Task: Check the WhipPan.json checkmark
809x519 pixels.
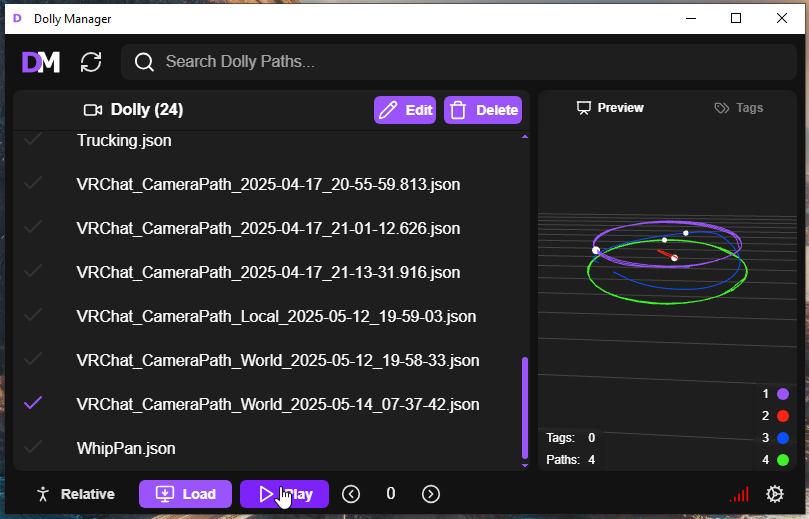Action: [33, 448]
